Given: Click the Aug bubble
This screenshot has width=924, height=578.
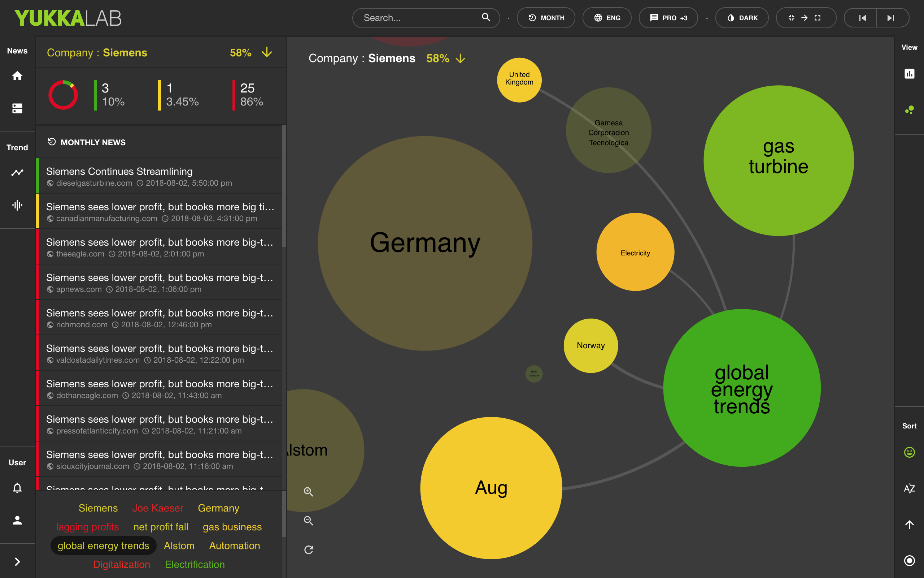Looking at the screenshot, I should coord(491,488).
